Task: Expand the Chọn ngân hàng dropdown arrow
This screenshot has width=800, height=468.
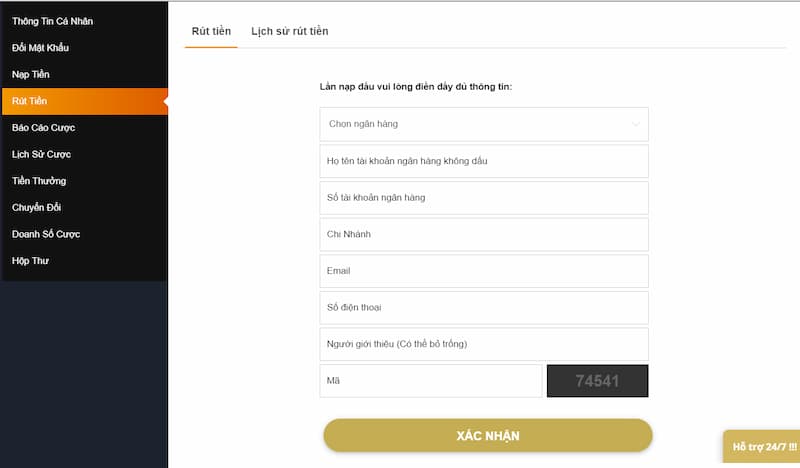Action: pyautogui.click(x=636, y=124)
